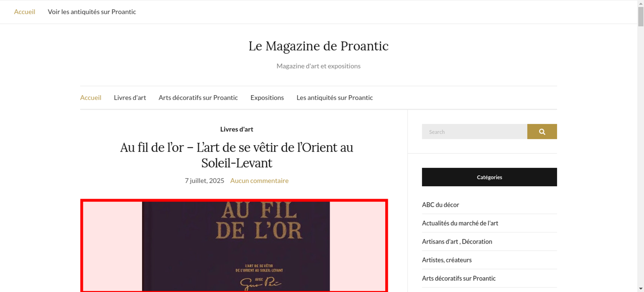Open Actualités du marché de l'art category
644x292 pixels.
pyautogui.click(x=460, y=223)
